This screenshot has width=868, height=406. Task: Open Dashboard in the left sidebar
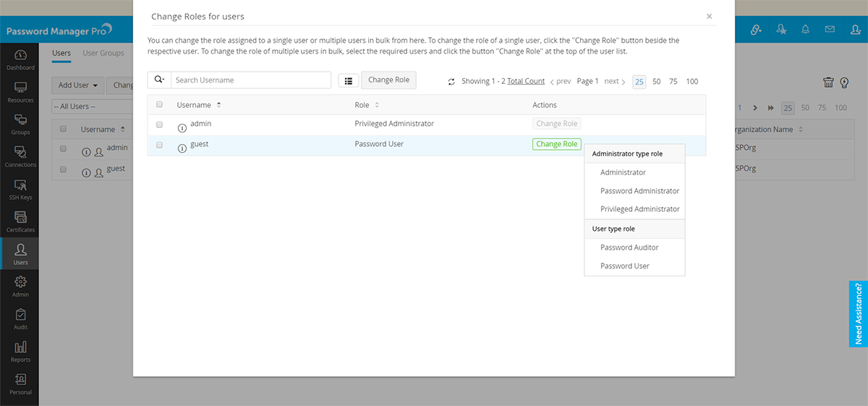(x=20, y=59)
